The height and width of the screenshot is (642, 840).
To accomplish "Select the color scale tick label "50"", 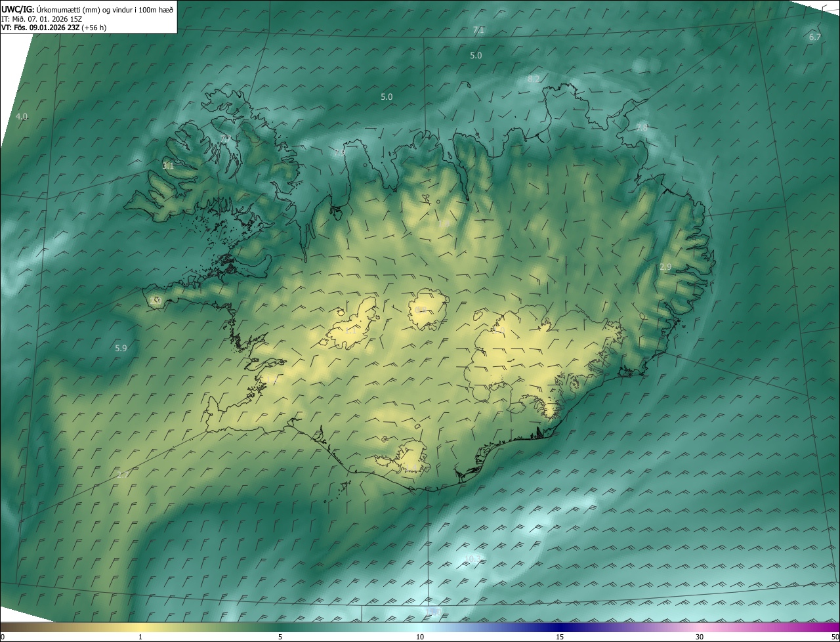I will pyautogui.click(x=834, y=637).
